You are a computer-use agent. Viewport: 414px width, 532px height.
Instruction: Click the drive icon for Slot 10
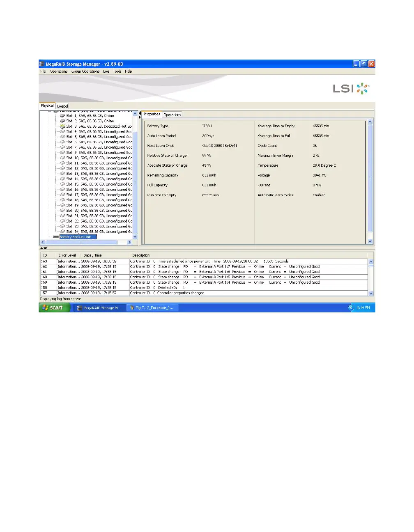[62, 158]
